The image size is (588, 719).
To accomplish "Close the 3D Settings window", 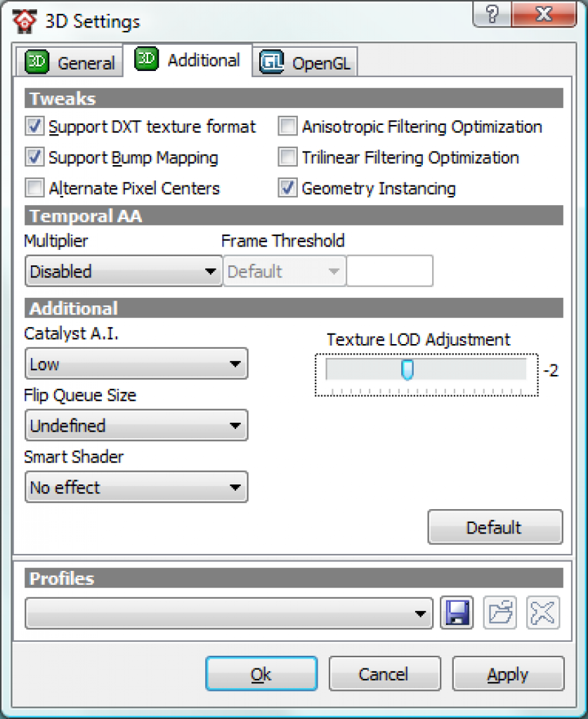I will point(544,14).
